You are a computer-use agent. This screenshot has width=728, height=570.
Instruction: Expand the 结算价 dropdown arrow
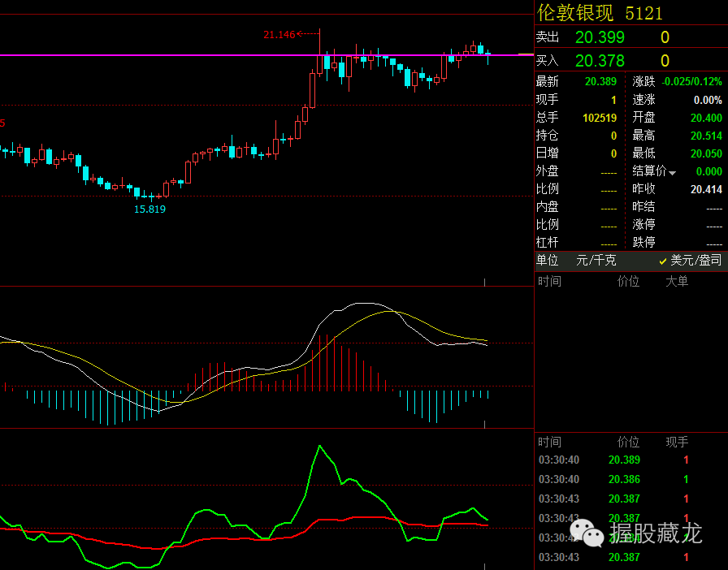pyautogui.click(x=672, y=173)
